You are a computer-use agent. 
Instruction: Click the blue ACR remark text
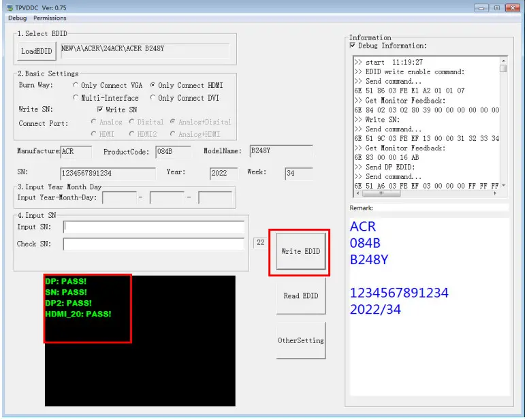(363, 227)
